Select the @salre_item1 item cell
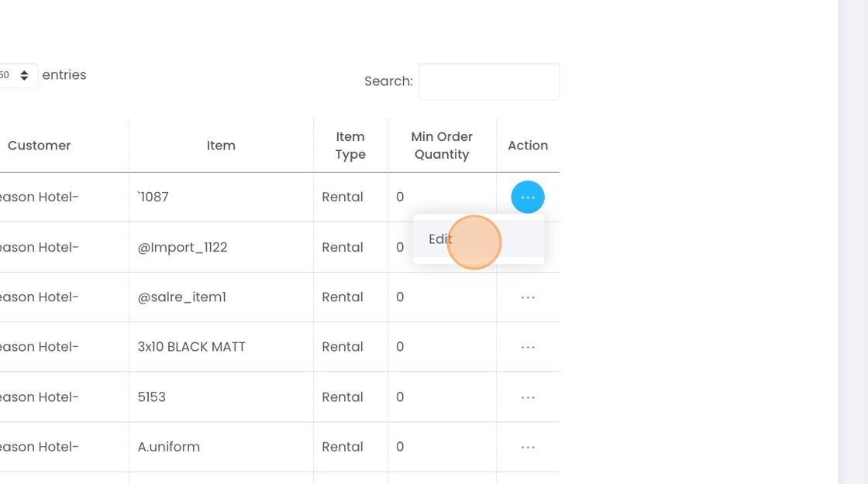868x484 pixels. (181, 297)
